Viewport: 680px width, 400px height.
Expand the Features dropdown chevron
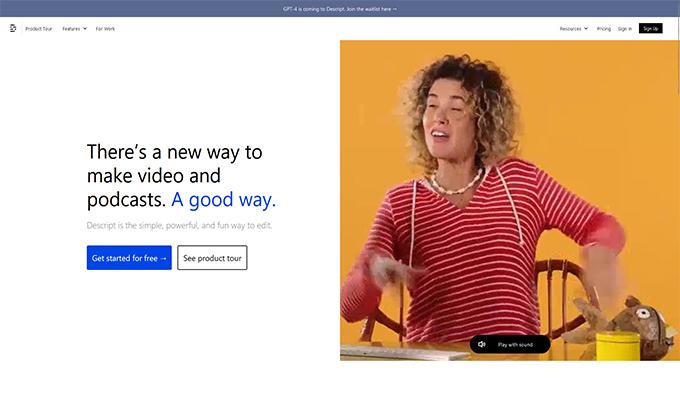click(x=85, y=29)
